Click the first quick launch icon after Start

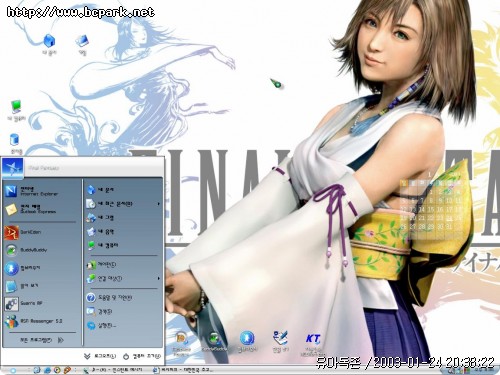pyautogui.click(x=37, y=370)
